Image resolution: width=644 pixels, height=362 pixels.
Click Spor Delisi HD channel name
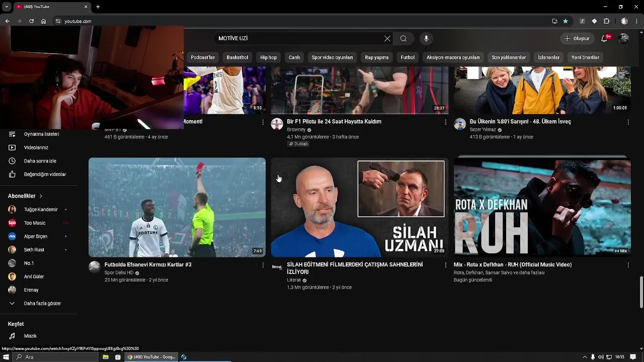tap(119, 273)
